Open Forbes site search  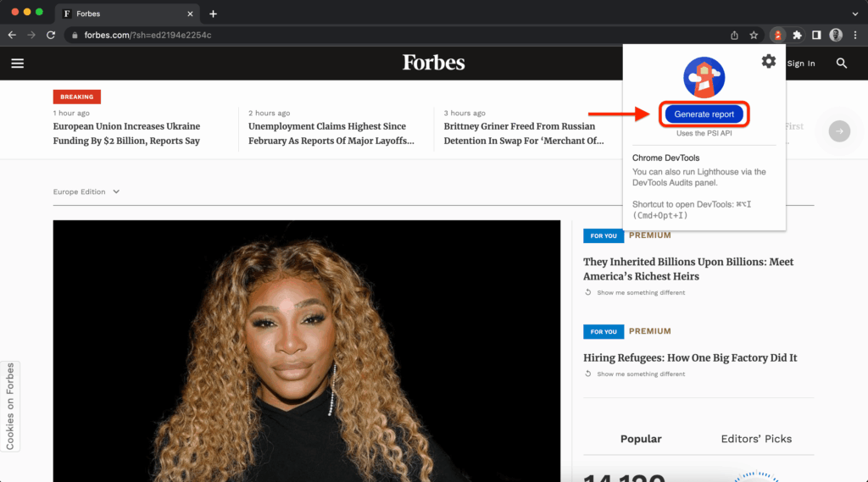(x=842, y=63)
